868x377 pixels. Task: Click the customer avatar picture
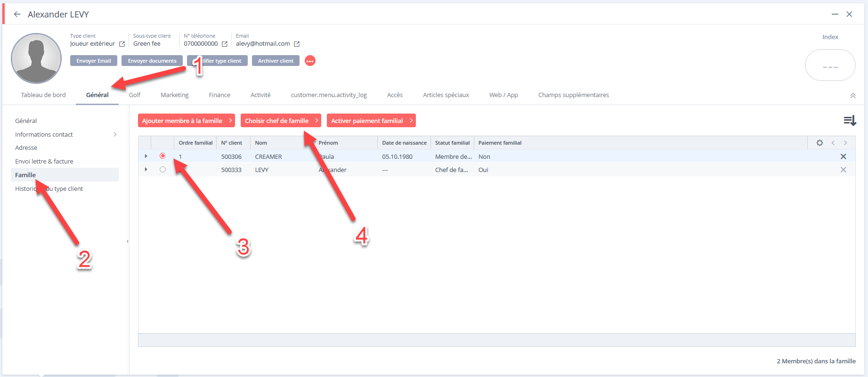(x=36, y=58)
